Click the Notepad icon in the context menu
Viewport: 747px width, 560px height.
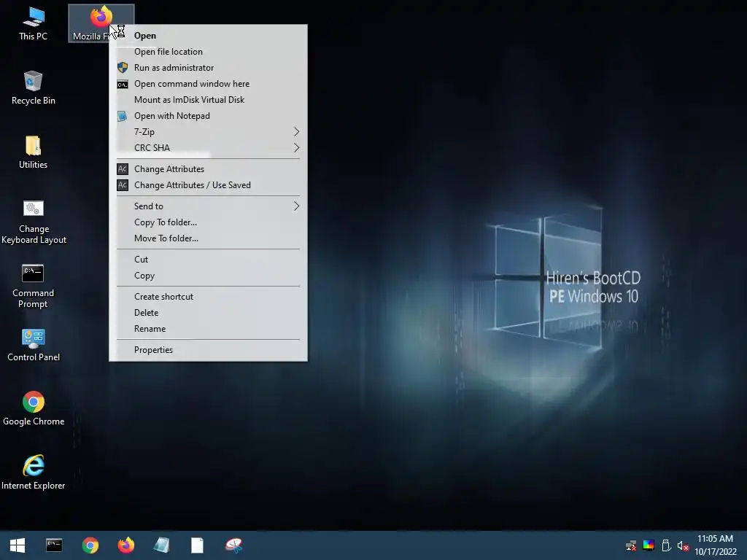123,116
